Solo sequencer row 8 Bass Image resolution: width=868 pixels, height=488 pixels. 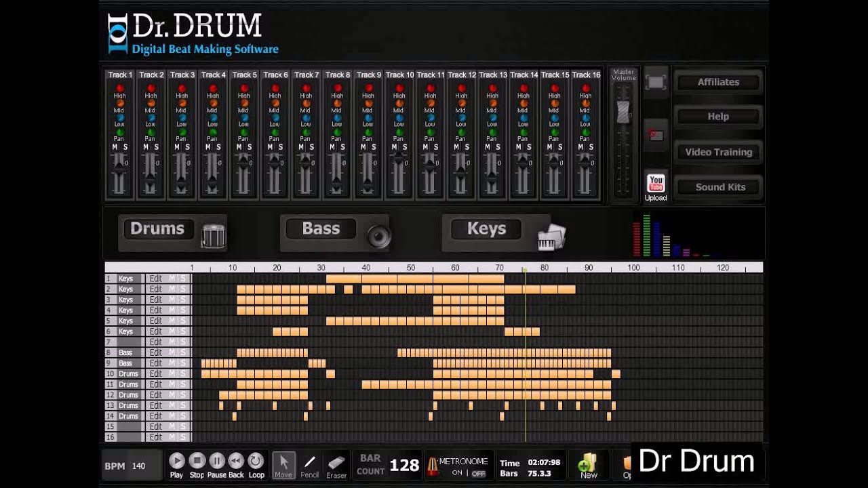coord(182,352)
